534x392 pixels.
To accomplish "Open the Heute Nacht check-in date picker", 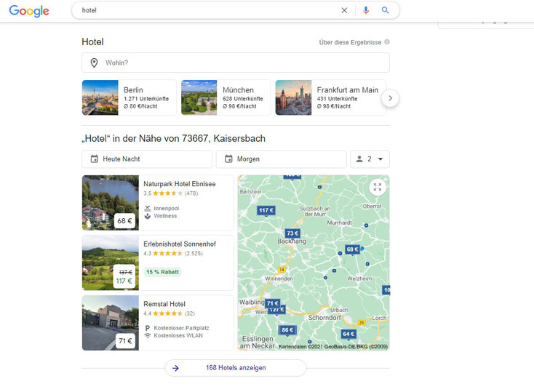I will click(x=147, y=159).
